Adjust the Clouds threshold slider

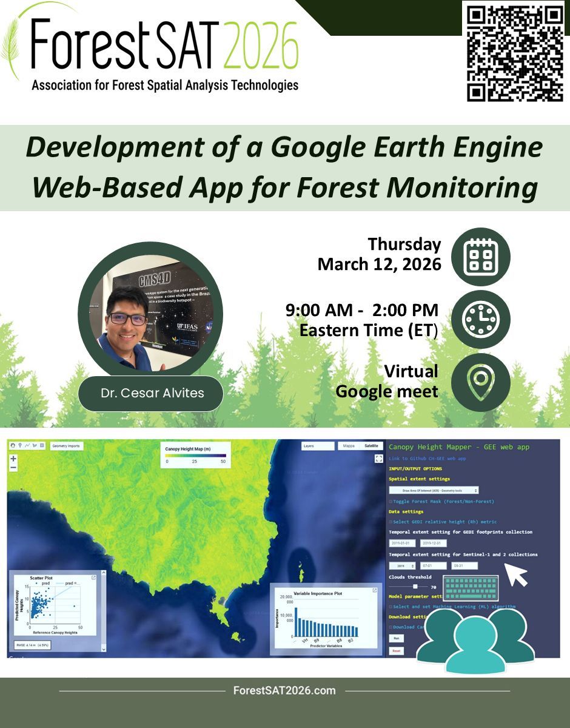click(x=415, y=586)
